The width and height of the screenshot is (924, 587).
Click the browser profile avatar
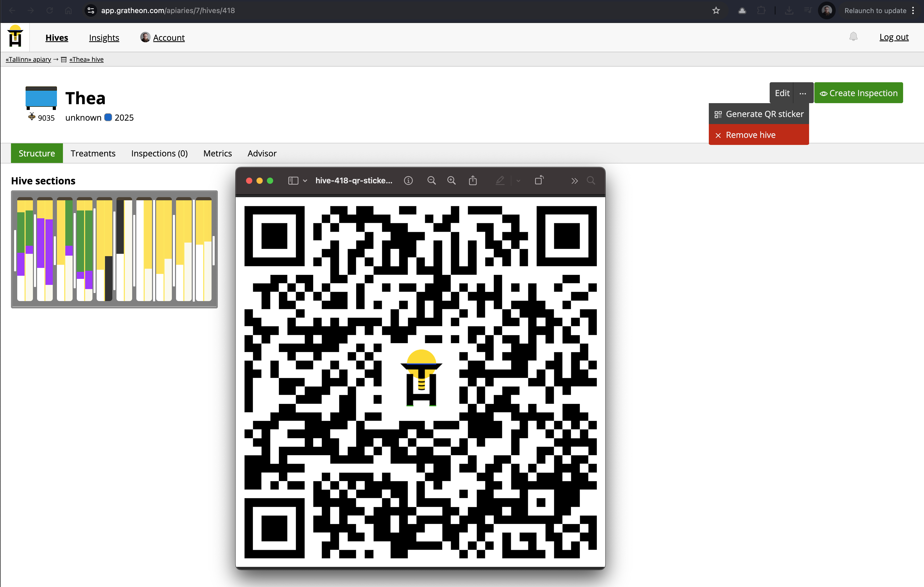click(827, 11)
